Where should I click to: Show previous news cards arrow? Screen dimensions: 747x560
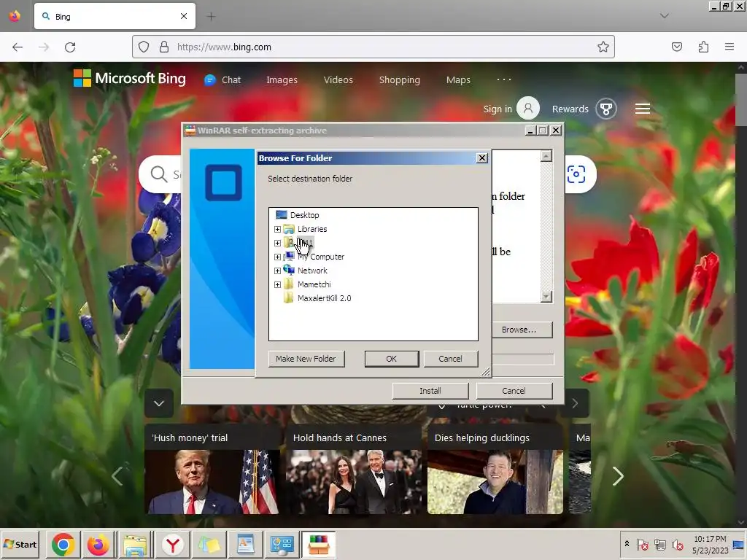(x=117, y=476)
